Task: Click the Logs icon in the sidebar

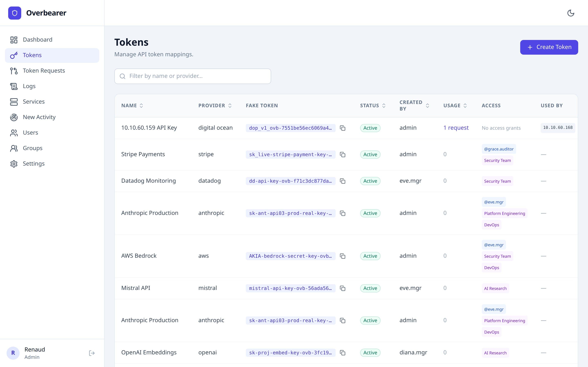Action: (x=14, y=86)
